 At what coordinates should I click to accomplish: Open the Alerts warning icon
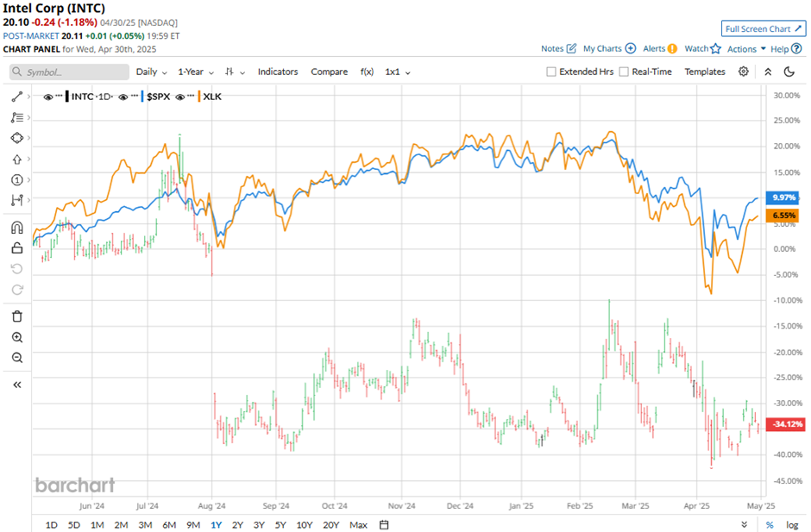(x=672, y=48)
